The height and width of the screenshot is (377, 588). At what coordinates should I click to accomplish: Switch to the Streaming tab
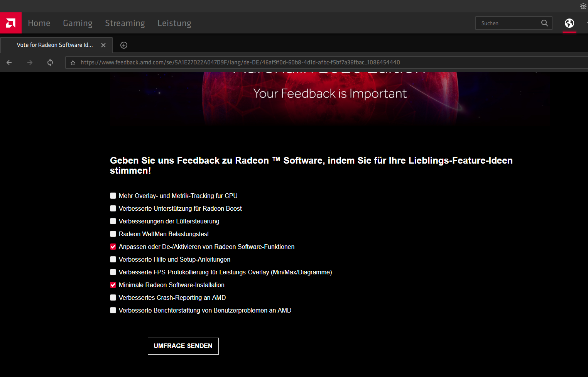point(125,23)
